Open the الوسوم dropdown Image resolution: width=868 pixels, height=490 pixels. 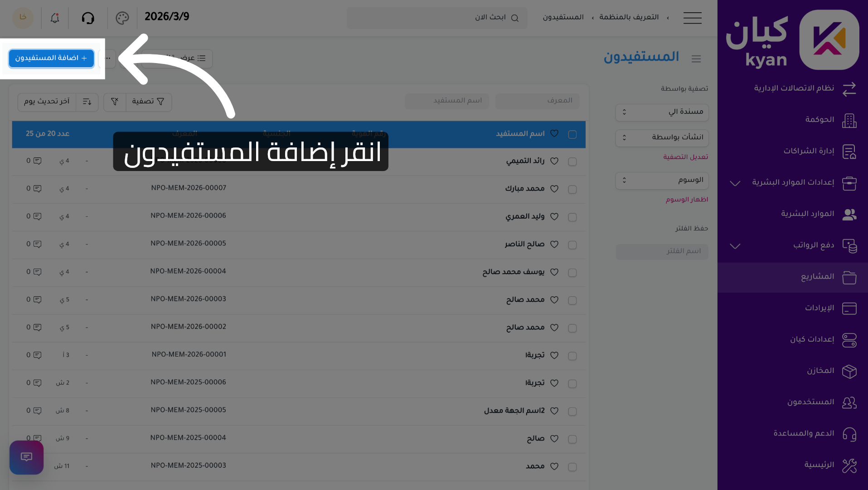[x=661, y=180]
